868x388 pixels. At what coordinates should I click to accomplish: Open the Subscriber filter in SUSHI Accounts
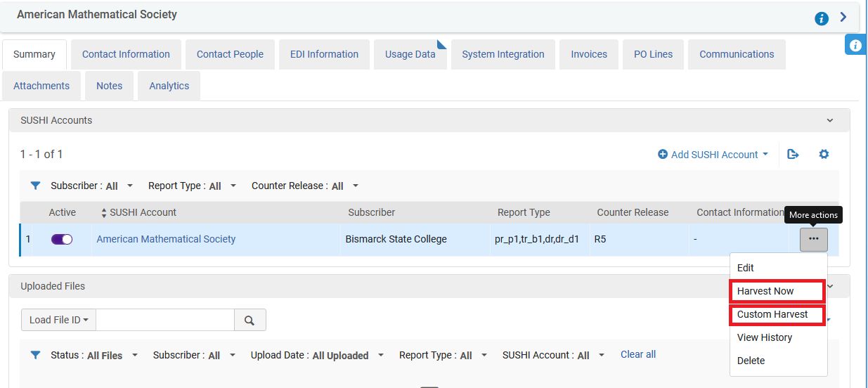point(92,186)
